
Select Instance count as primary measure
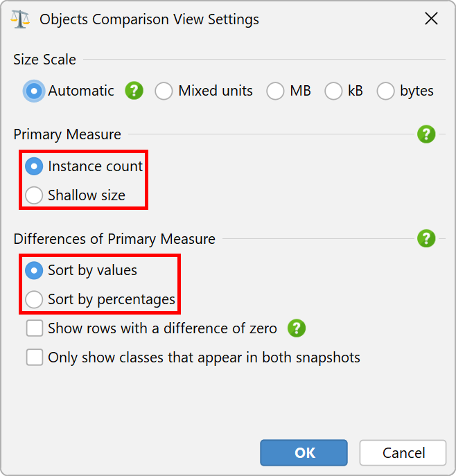point(84,166)
